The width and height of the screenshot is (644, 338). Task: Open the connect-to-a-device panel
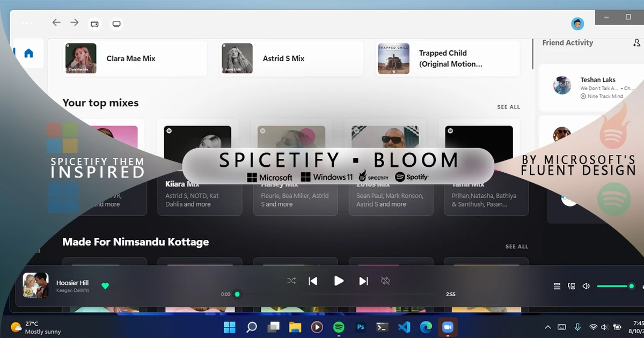(572, 286)
